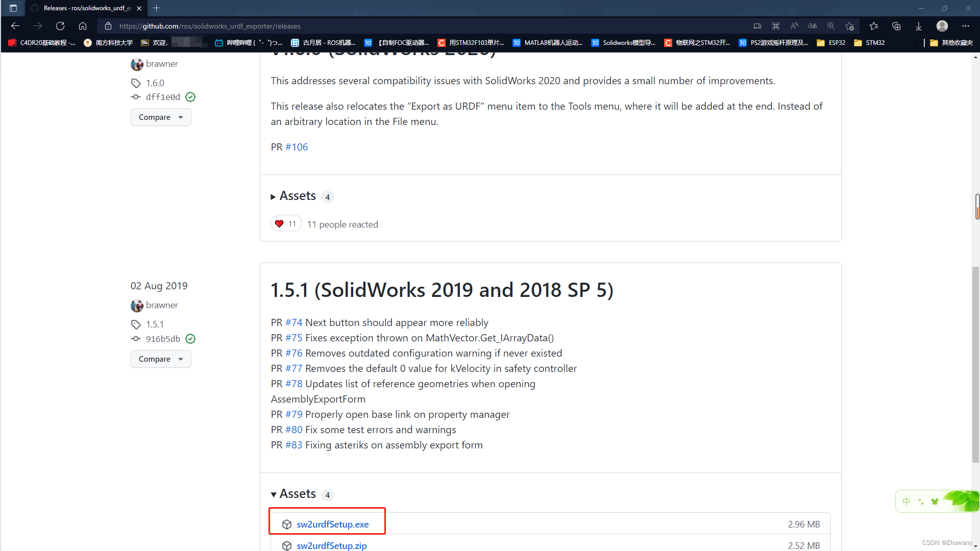Viewport: 980px width, 551px height.
Task: Open Solidworks模型导 bookmark
Action: point(623,43)
